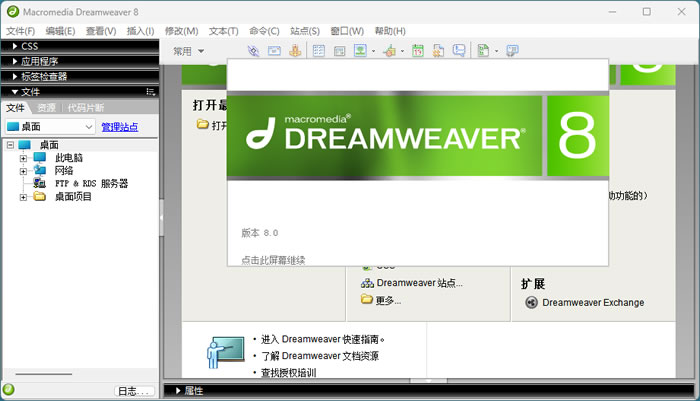The height and width of the screenshot is (401, 700).
Task: Click the Email Link icon
Action: click(x=274, y=51)
